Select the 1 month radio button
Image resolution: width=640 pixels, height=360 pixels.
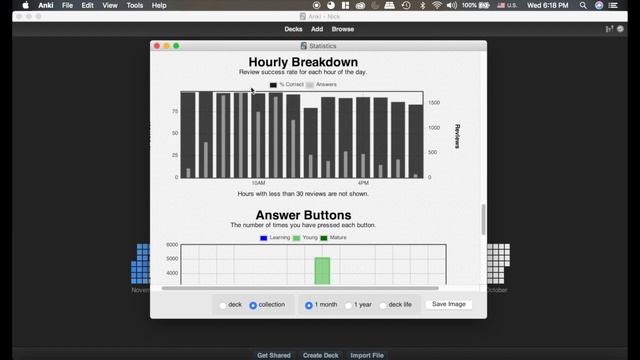pos(309,305)
